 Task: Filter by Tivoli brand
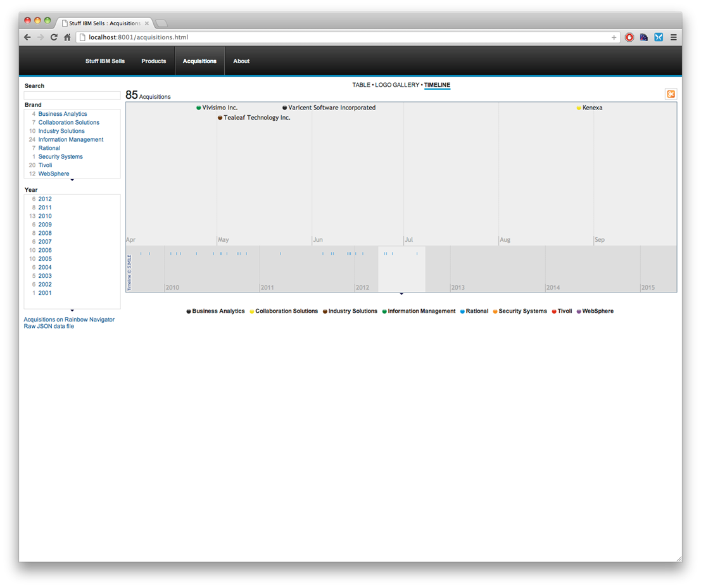point(45,165)
